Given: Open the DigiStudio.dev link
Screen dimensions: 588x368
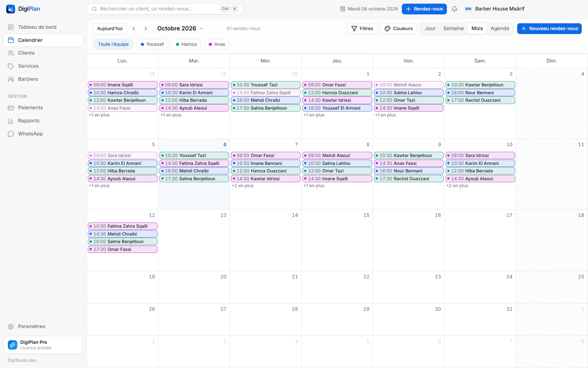Looking at the screenshot, I should coord(22,360).
